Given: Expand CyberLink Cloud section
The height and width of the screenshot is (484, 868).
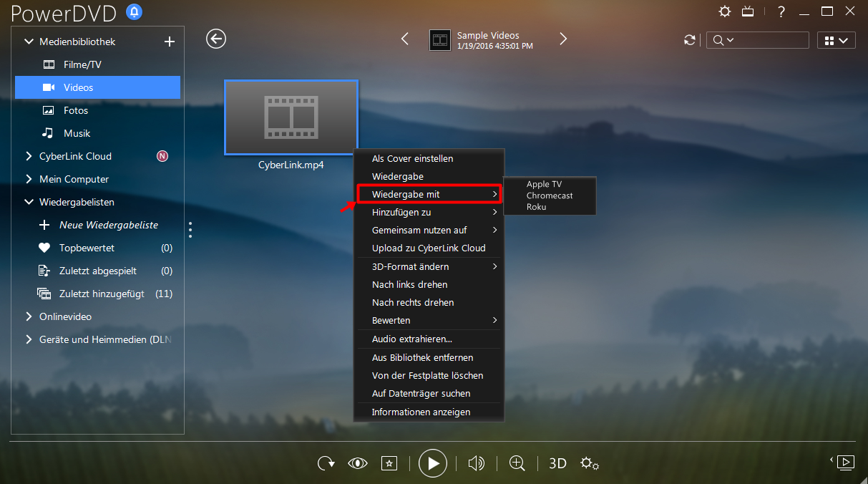Looking at the screenshot, I should tap(29, 156).
